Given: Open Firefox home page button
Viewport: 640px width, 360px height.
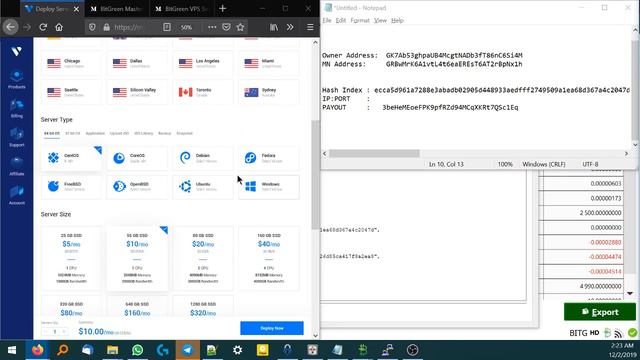Looking at the screenshot, I should point(59,27).
